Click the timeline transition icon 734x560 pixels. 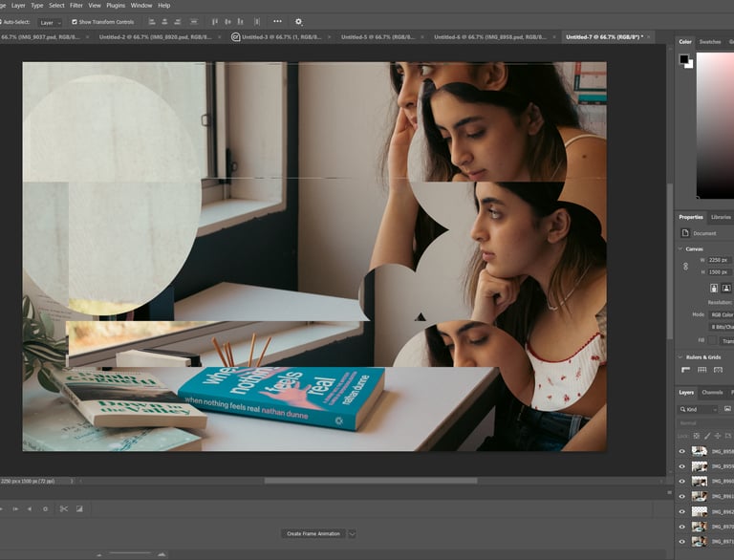(79, 508)
